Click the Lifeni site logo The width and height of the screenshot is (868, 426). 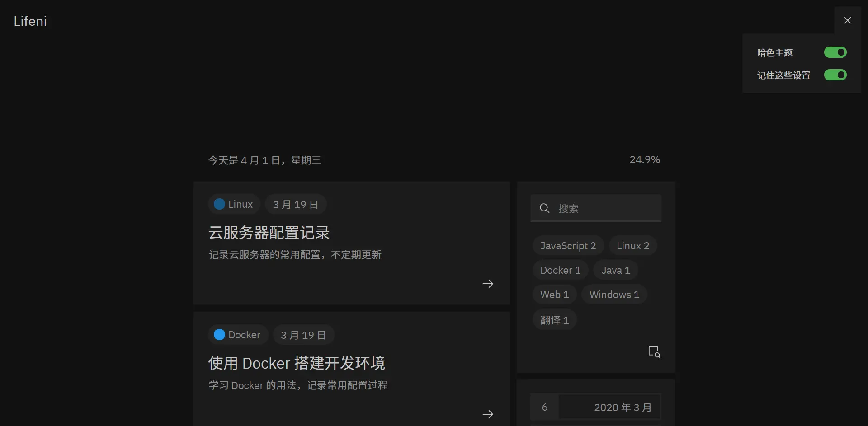point(30,21)
